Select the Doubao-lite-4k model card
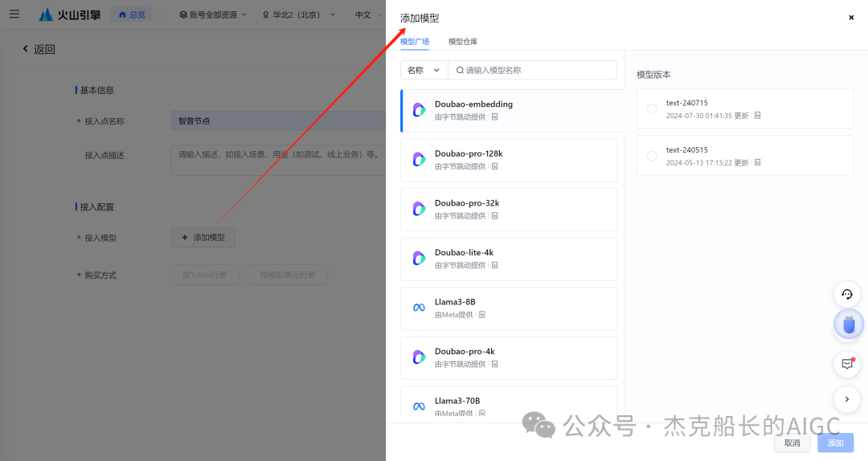This screenshot has width=868, height=461. pos(509,259)
